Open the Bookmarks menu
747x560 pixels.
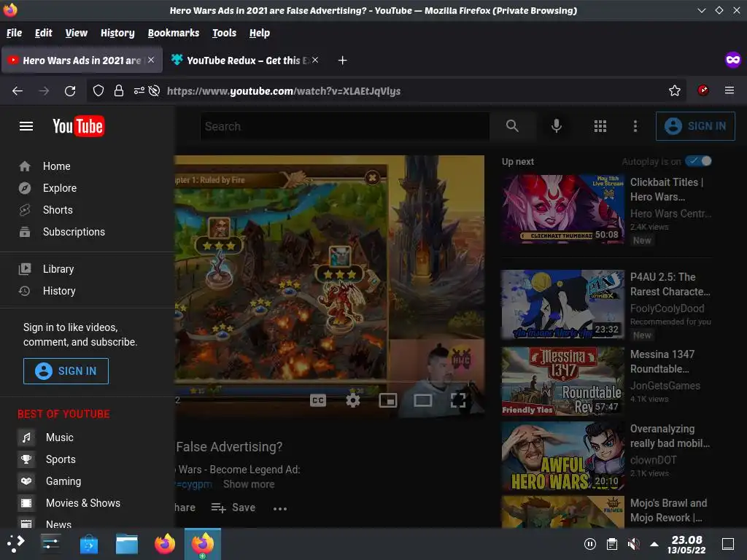(x=174, y=33)
